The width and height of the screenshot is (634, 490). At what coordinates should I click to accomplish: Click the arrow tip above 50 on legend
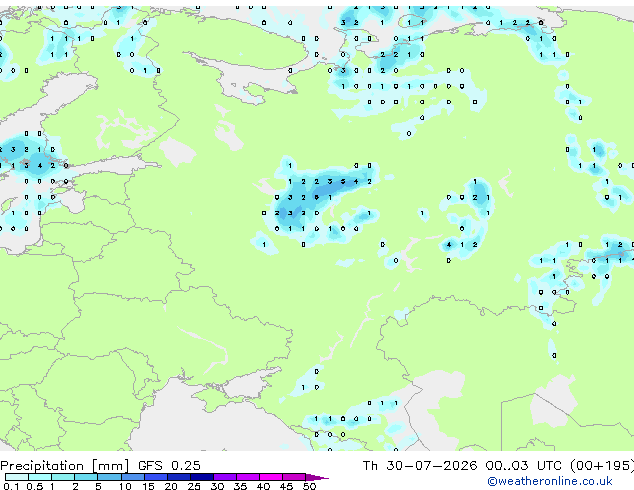point(317,477)
